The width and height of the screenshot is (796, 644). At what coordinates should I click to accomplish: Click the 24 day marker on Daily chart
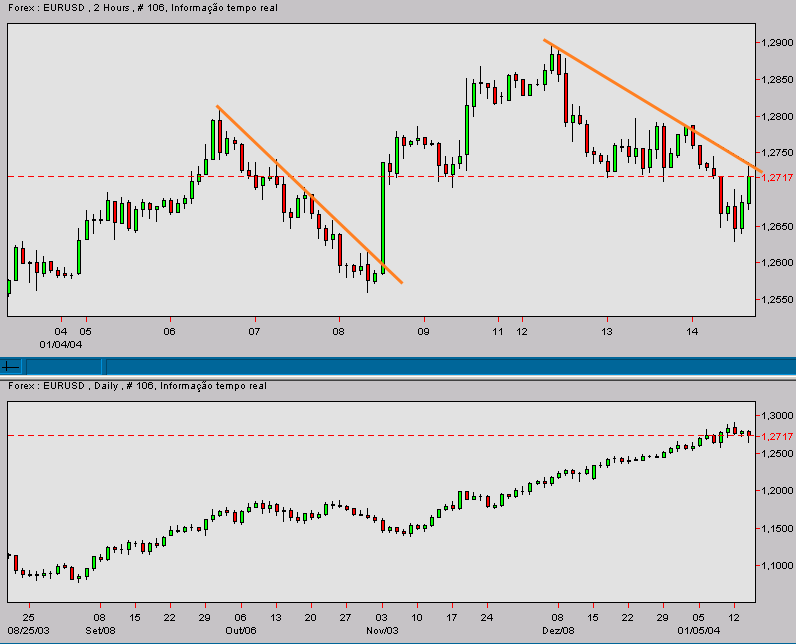(x=487, y=618)
